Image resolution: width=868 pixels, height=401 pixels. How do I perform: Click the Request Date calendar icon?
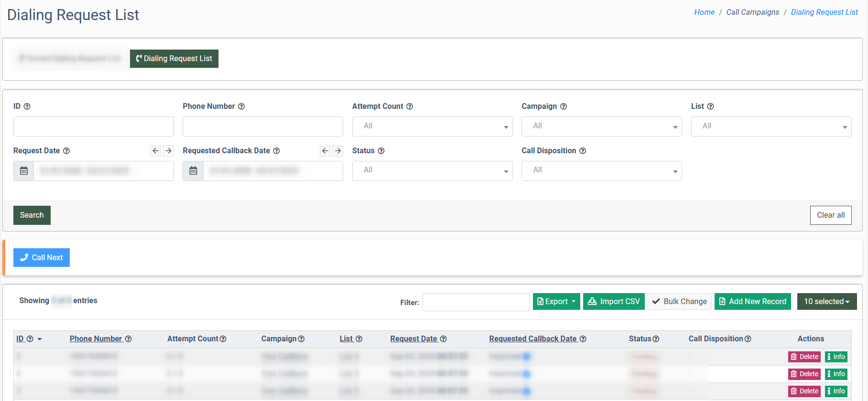pos(24,171)
